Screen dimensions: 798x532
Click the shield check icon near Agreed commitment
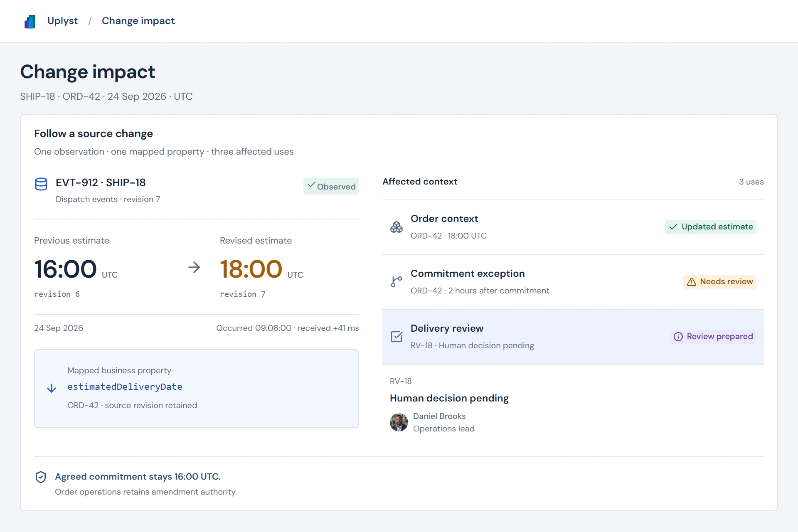click(41, 477)
